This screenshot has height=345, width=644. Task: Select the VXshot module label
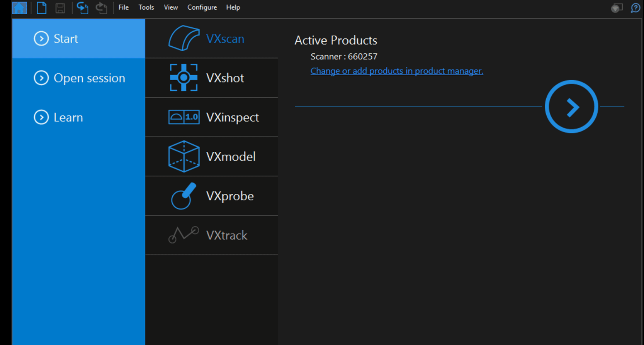(x=225, y=78)
